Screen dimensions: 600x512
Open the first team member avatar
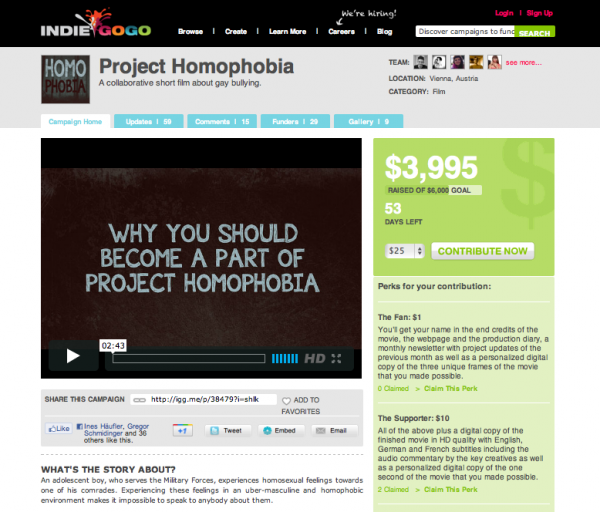[x=421, y=62]
